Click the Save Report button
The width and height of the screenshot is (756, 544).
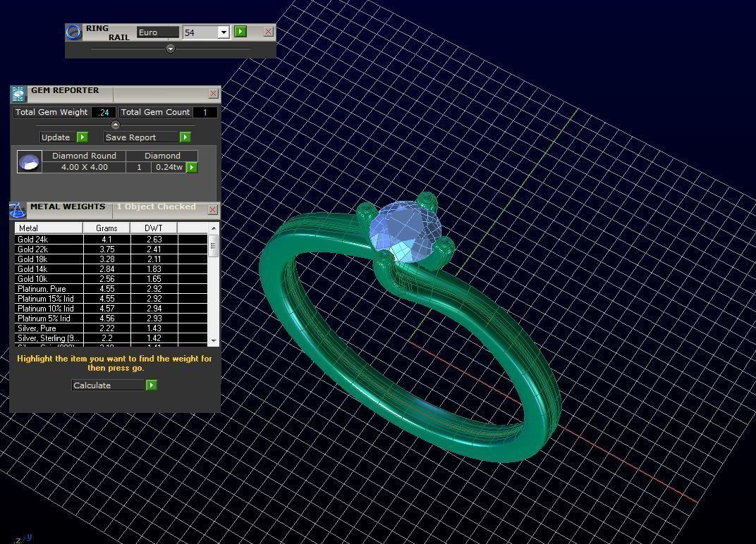pyautogui.click(x=141, y=137)
